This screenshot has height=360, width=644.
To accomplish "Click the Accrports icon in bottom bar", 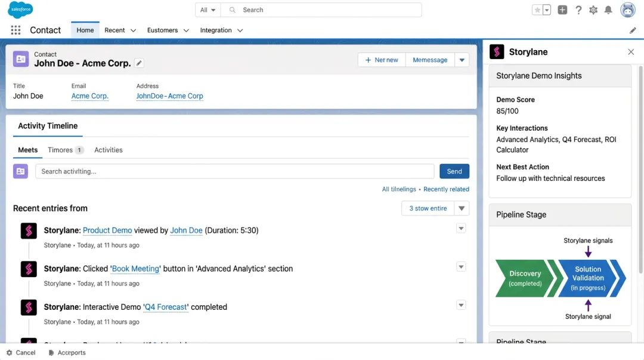I will 51,353.
